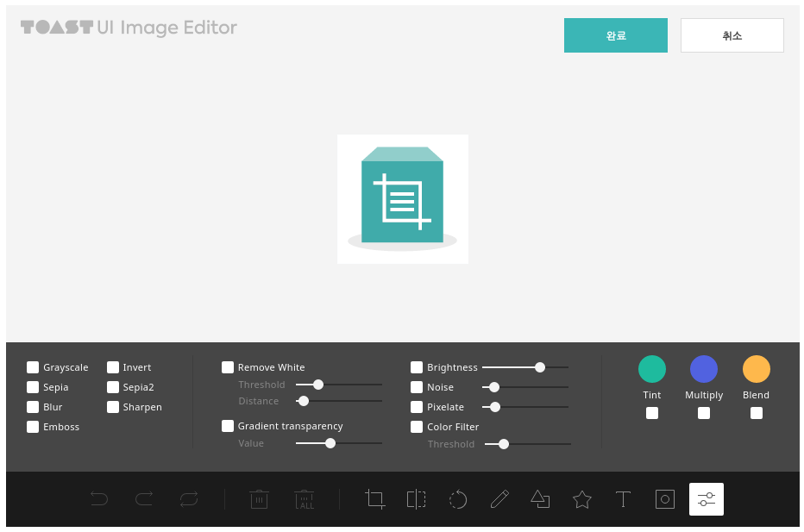The height and width of the screenshot is (532, 804).
Task: Turn on the Brightness checkbox
Action: [417, 367]
